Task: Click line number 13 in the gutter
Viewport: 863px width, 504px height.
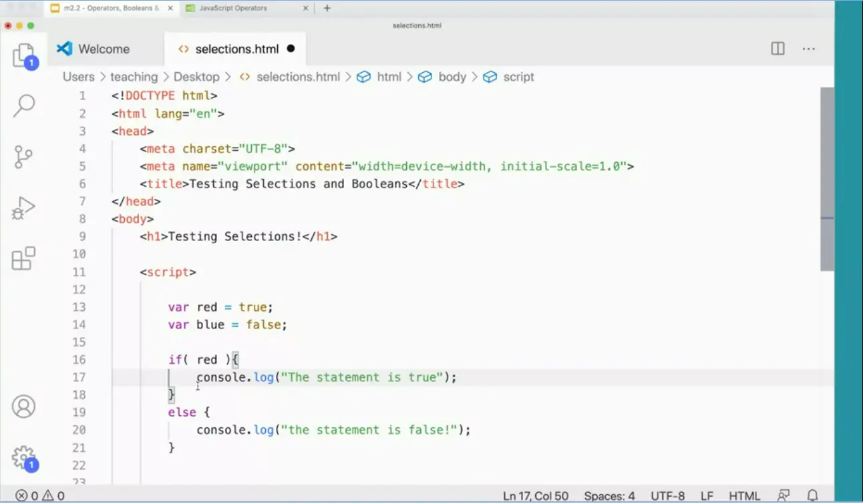Action: pyautogui.click(x=79, y=307)
